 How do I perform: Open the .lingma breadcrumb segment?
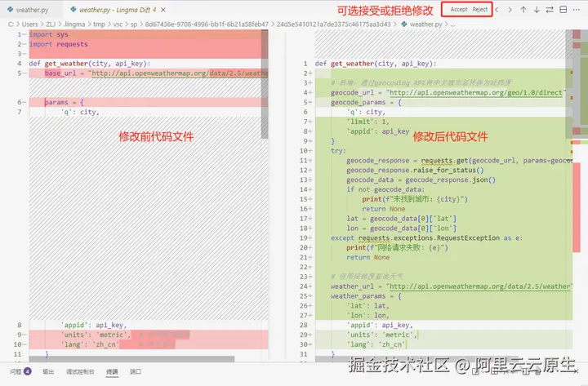tap(74, 24)
